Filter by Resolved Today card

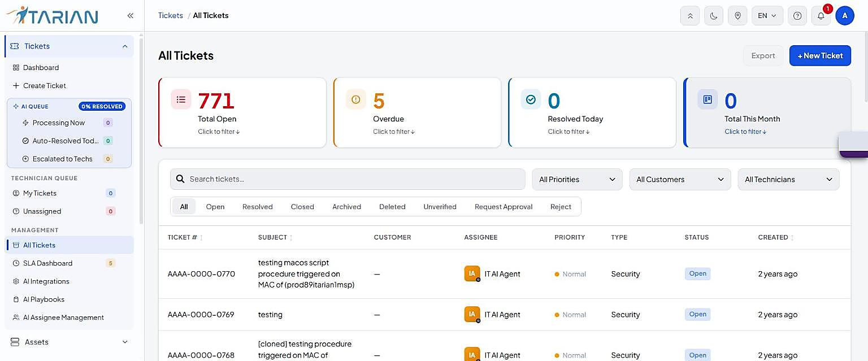pos(593,112)
